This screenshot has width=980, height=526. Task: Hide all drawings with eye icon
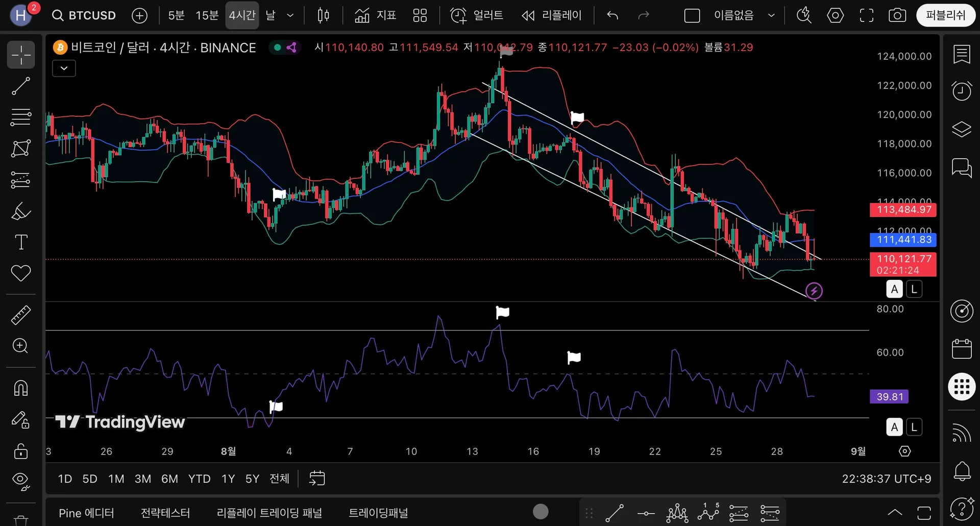tap(21, 480)
